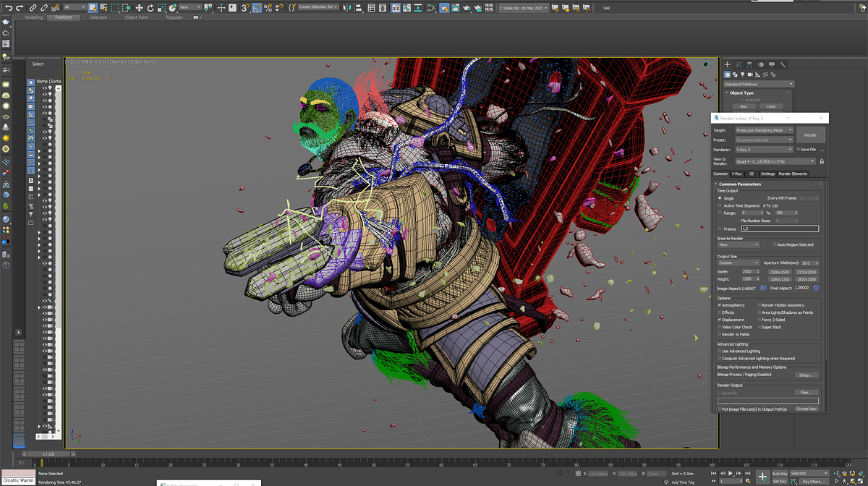The height and width of the screenshot is (486, 868).
Task: Activate the Select and Link tool
Action: pos(33,7)
